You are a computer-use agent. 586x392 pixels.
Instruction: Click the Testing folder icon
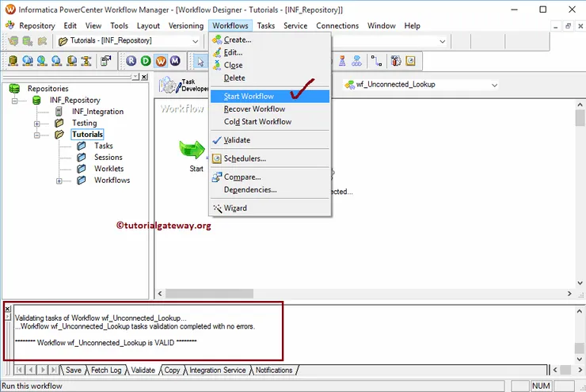click(x=59, y=123)
